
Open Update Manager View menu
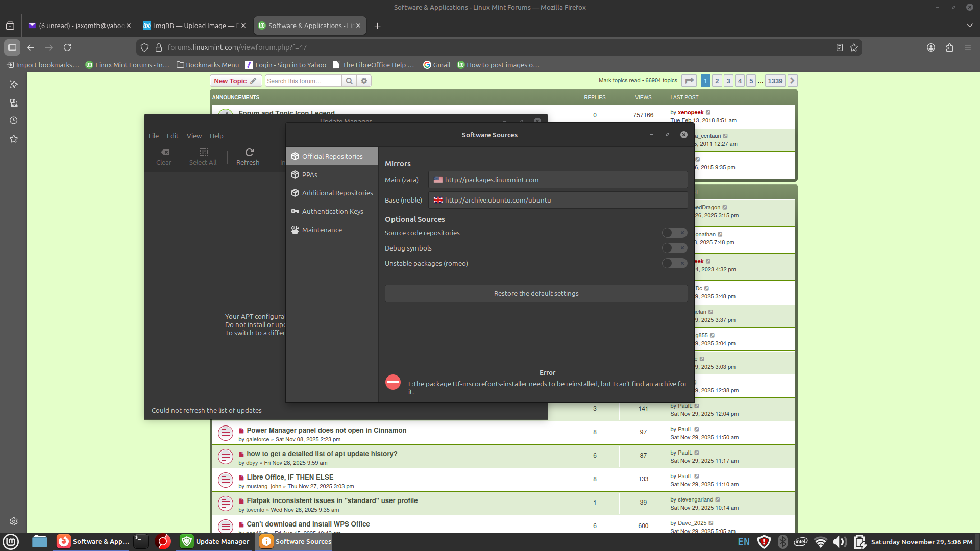(194, 136)
